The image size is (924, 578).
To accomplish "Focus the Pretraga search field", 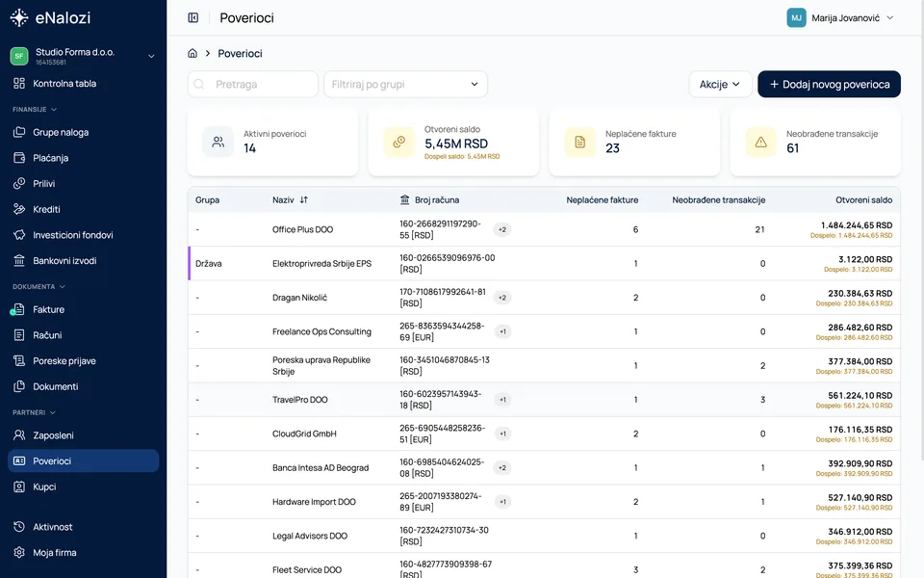I will point(253,85).
